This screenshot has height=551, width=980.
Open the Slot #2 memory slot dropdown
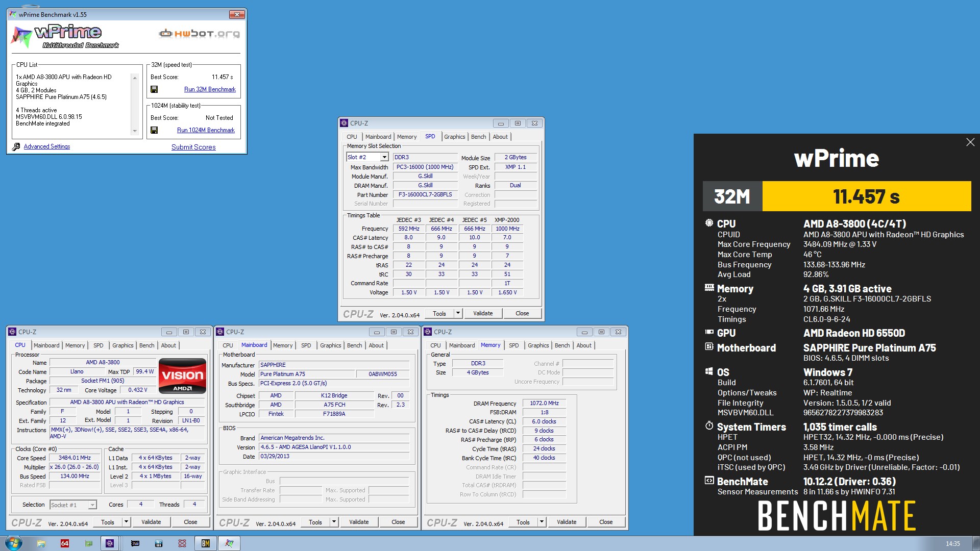pyautogui.click(x=384, y=157)
